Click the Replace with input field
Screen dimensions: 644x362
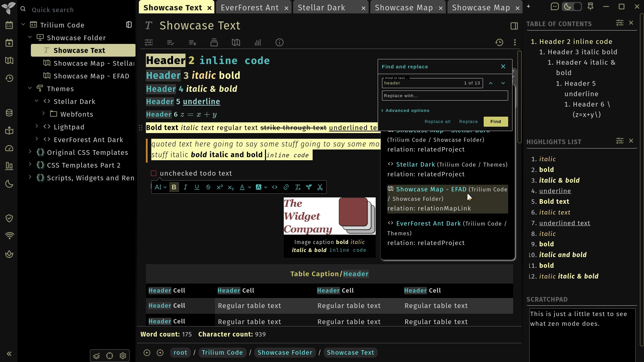tap(445, 96)
